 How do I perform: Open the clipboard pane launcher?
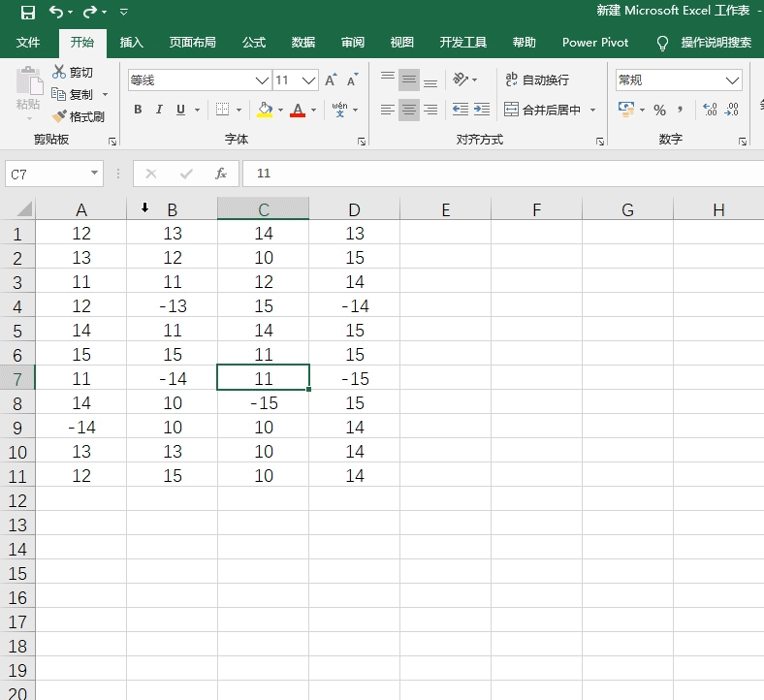tap(112, 142)
